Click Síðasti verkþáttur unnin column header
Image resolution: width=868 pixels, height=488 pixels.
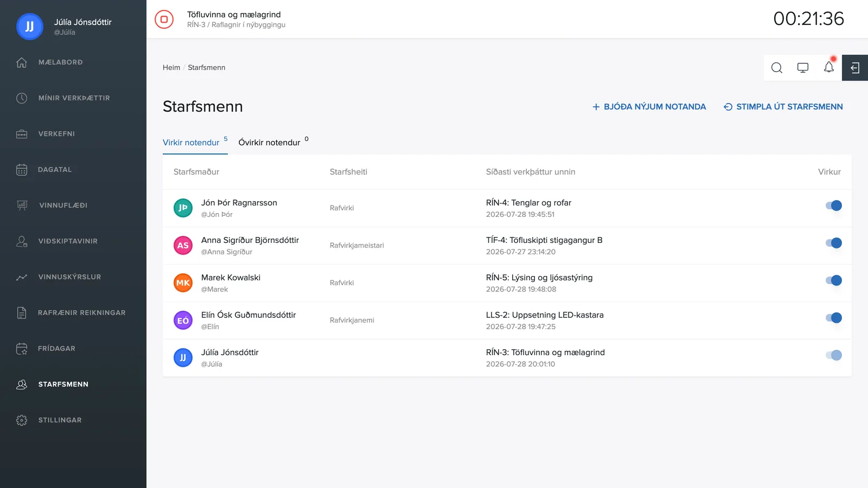coord(531,172)
